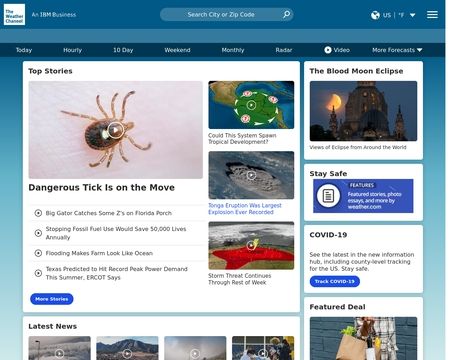
Task: Click the COVID-19 heading
Action: click(x=328, y=235)
